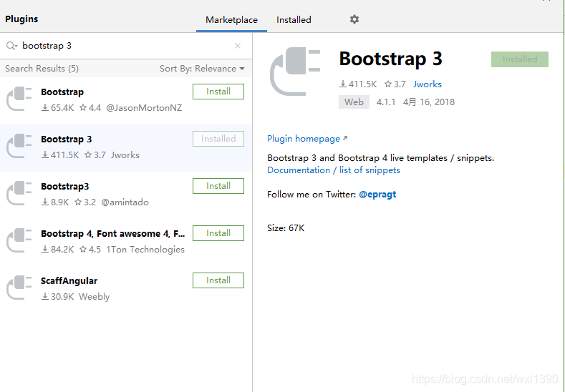Select the Bootstrap result title

coord(62,92)
